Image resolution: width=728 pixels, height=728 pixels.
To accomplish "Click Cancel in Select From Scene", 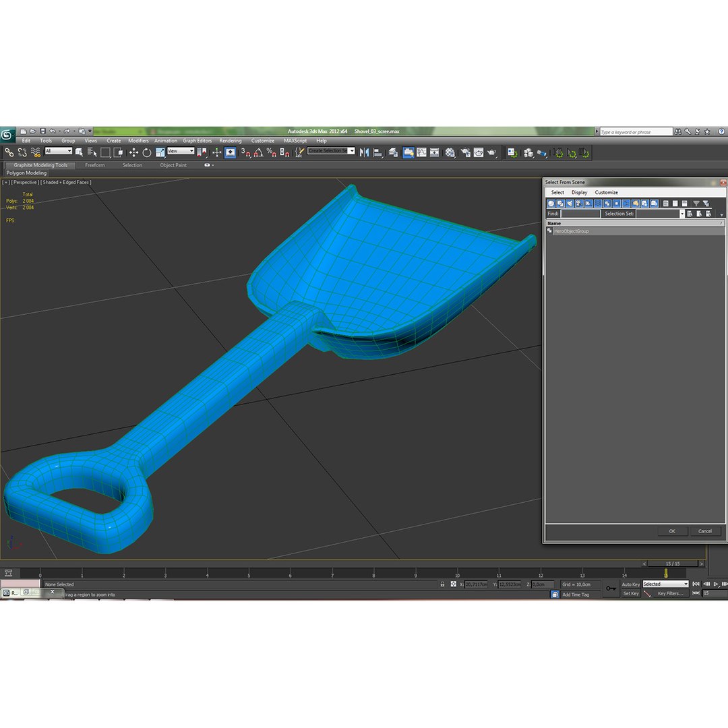I will point(705,531).
